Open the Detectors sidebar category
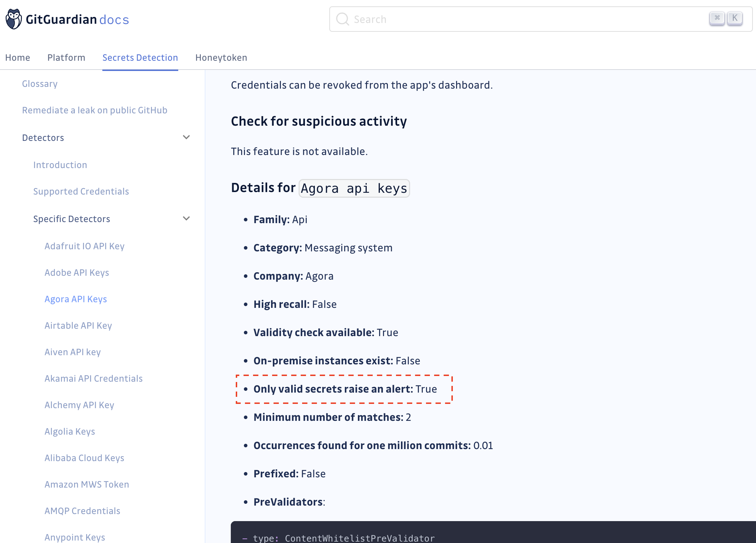The height and width of the screenshot is (543, 756). [43, 138]
